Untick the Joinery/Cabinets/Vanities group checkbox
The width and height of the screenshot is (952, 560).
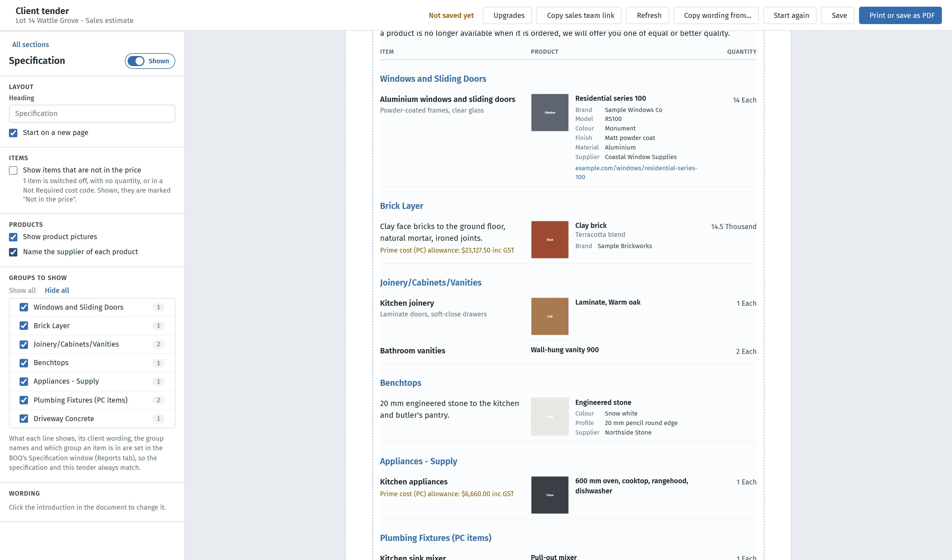(24, 344)
